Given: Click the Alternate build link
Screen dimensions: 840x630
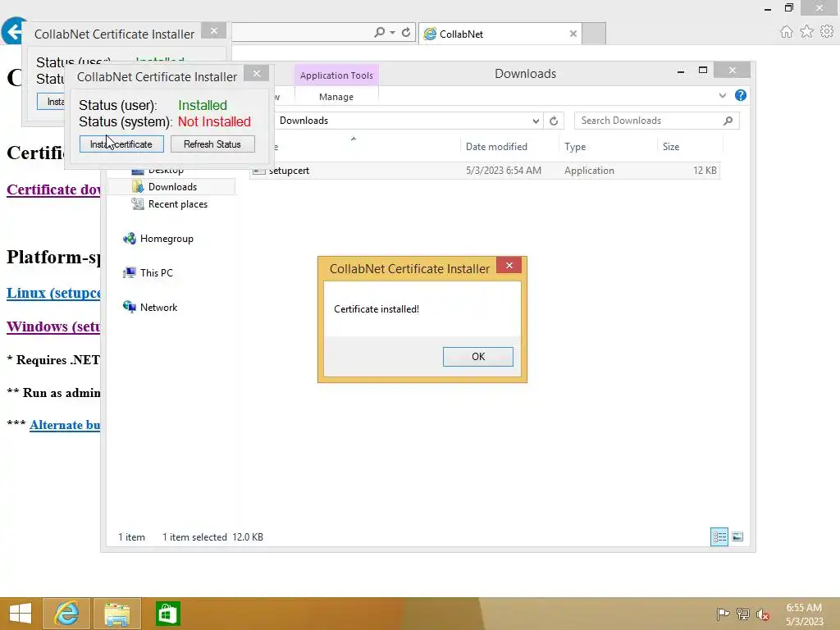Looking at the screenshot, I should 65,426.
